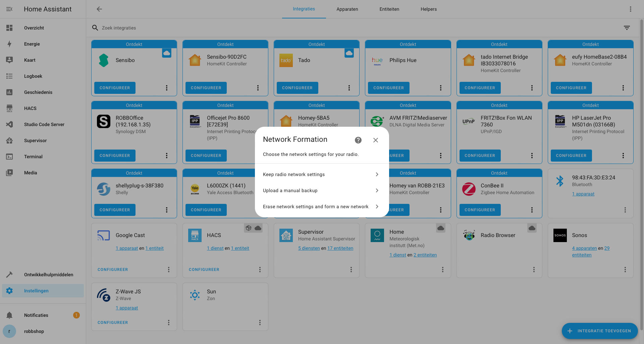Open the ConBee II card three-dot menu
This screenshot has width=644, height=344.
pyautogui.click(x=532, y=210)
